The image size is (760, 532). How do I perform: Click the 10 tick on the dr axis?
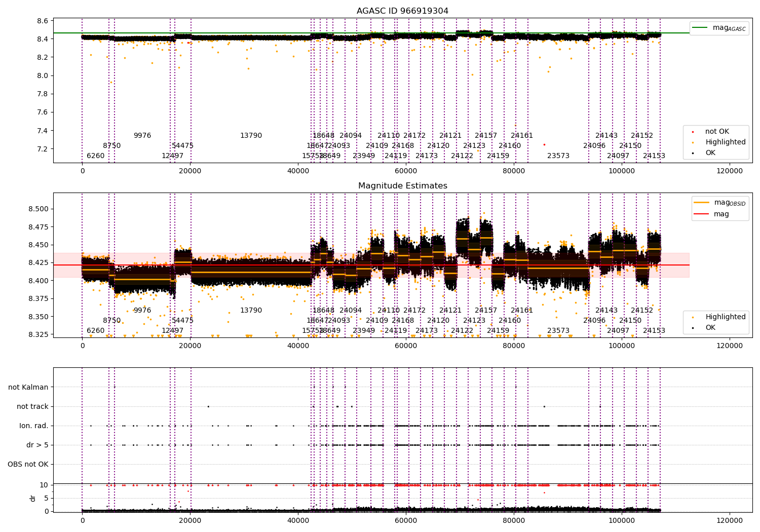(x=44, y=485)
